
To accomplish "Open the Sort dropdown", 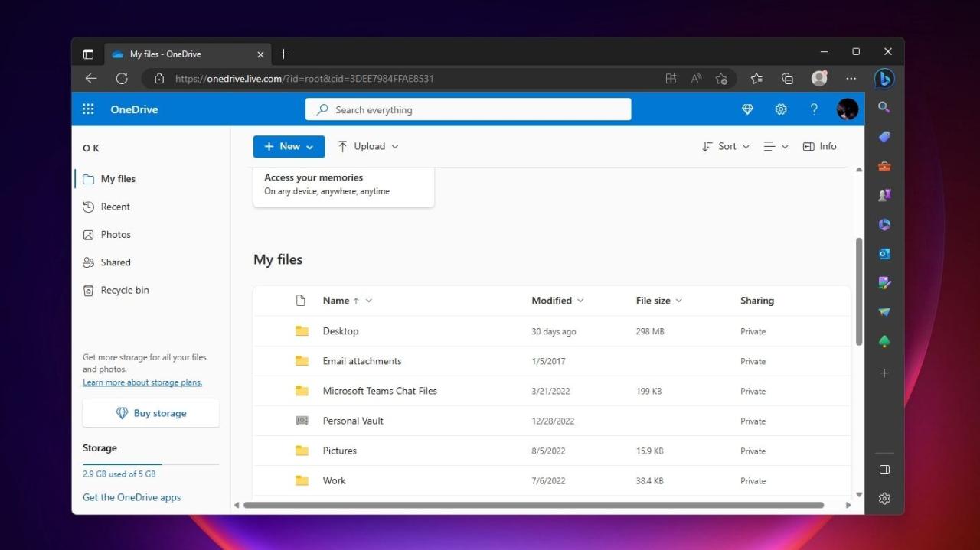I will pyautogui.click(x=726, y=146).
